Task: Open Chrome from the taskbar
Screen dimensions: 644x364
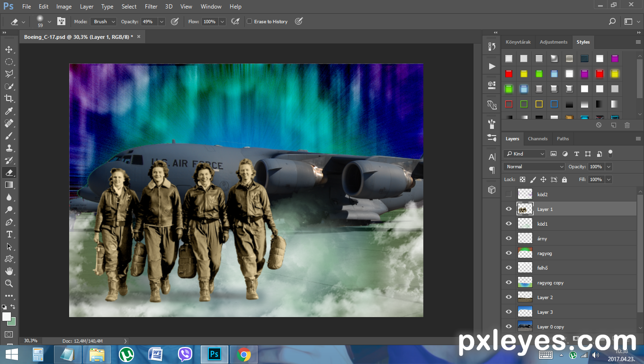Action: (244, 354)
